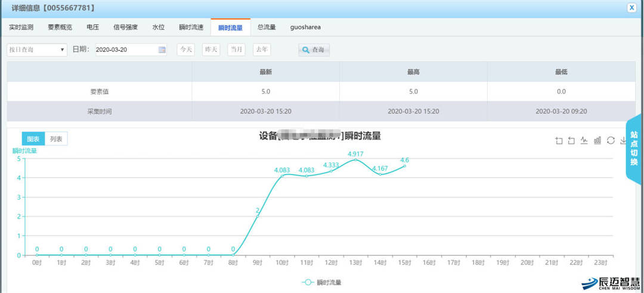Close the 详细信息 dialog
Image resolution: width=644 pixels, height=293 pixels.
[631, 7]
